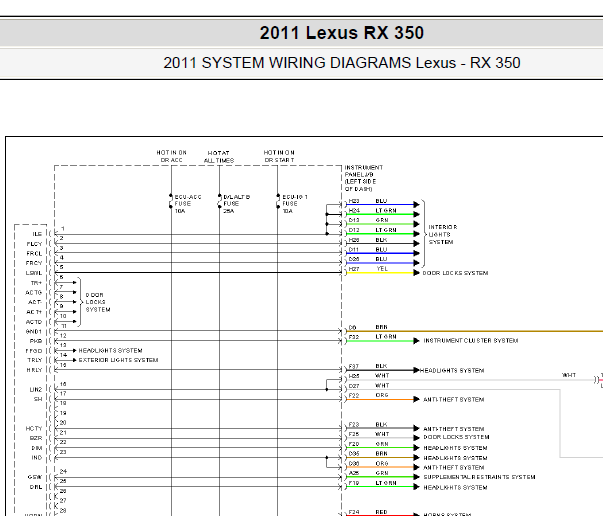
Task: Click the RED wire color label at F24
Action: click(381, 512)
